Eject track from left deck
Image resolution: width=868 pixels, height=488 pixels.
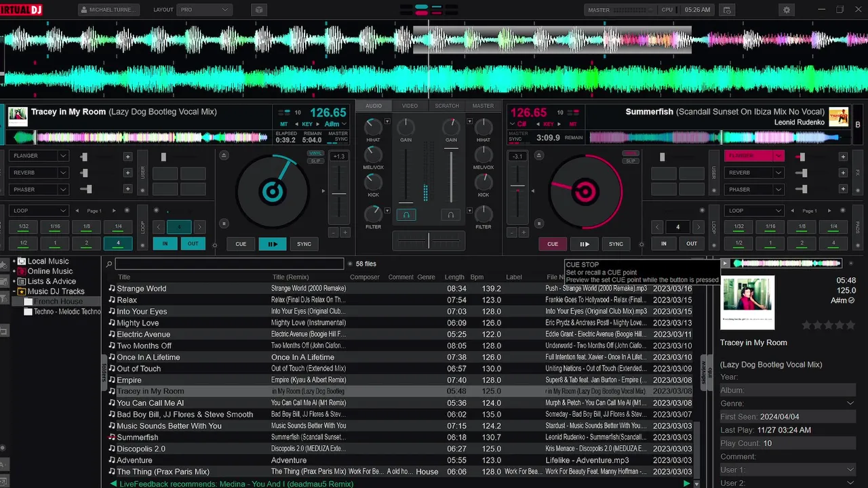pos(224,155)
